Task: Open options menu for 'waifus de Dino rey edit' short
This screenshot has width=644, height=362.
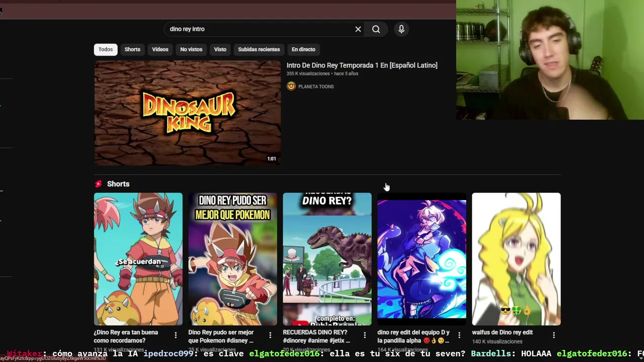Action: point(554,335)
